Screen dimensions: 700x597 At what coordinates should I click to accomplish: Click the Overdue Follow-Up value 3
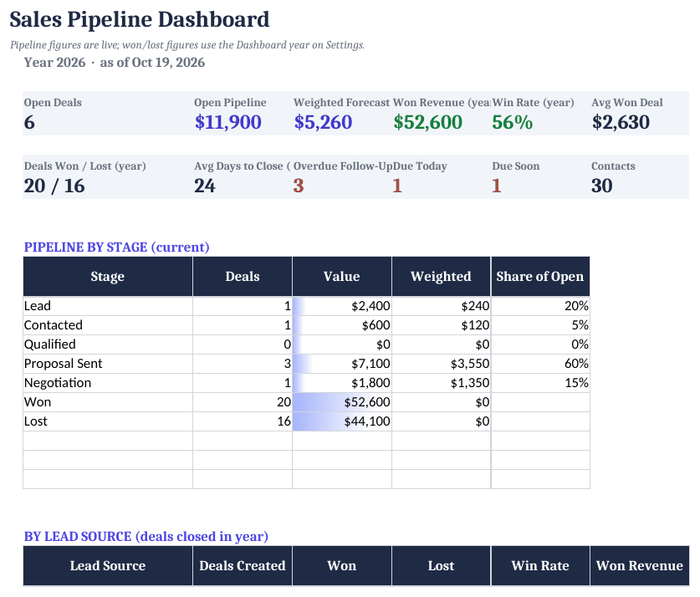pyautogui.click(x=299, y=186)
